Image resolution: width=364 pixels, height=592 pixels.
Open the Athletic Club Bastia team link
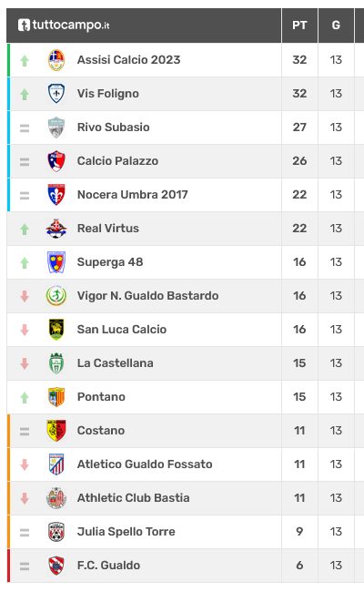[x=134, y=497]
